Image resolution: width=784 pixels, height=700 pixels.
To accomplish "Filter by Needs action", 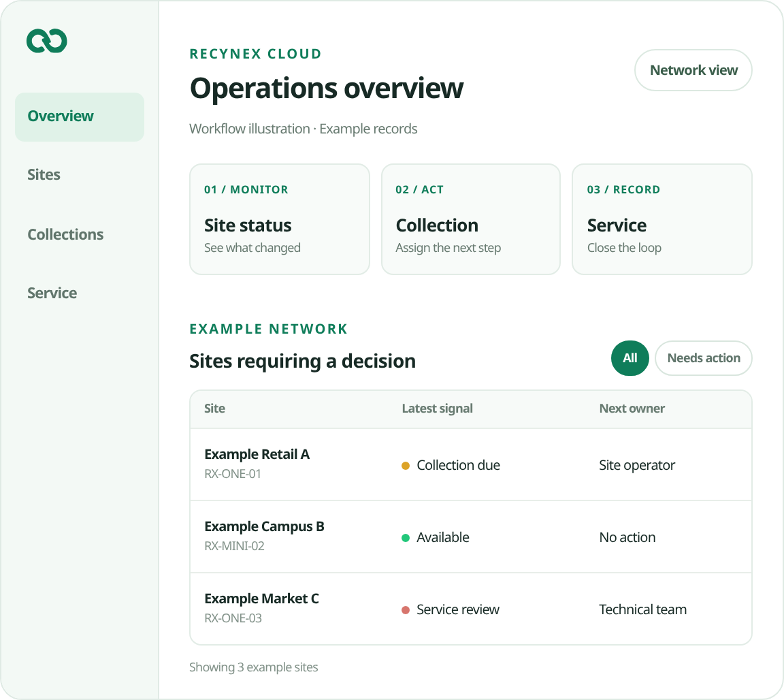I will point(704,358).
